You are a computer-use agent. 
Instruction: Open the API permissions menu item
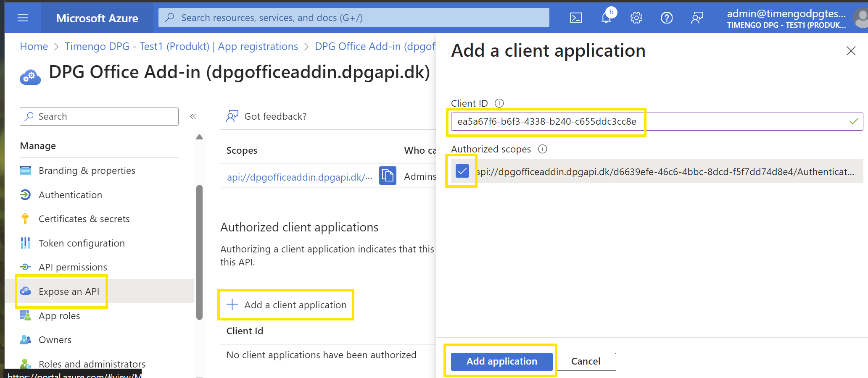pyautogui.click(x=73, y=267)
